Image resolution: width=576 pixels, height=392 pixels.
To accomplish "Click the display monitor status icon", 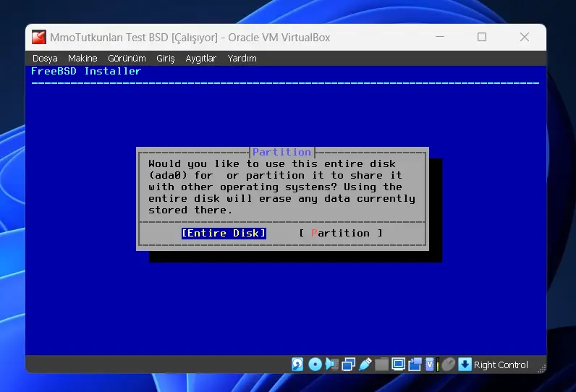I will pos(398,364).
